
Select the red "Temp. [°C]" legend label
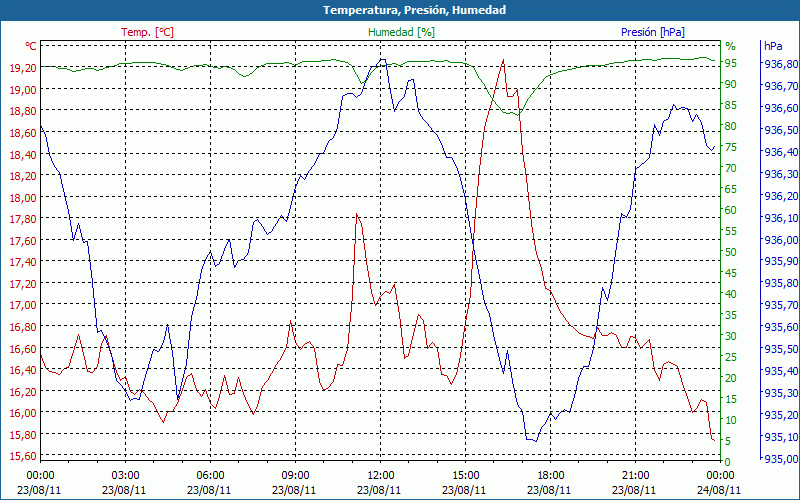[147, 32]
